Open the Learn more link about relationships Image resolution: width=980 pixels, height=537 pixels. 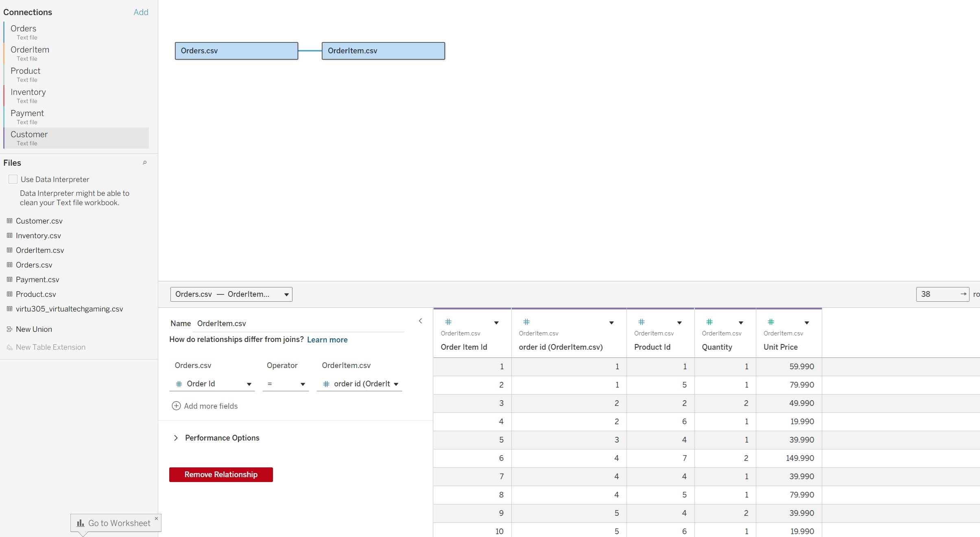coord(327,339)
